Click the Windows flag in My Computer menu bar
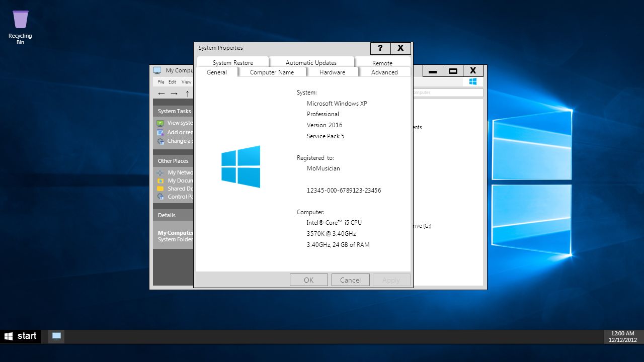The height and width of the screenshot is (362, 644). click(x=473, y=81)
